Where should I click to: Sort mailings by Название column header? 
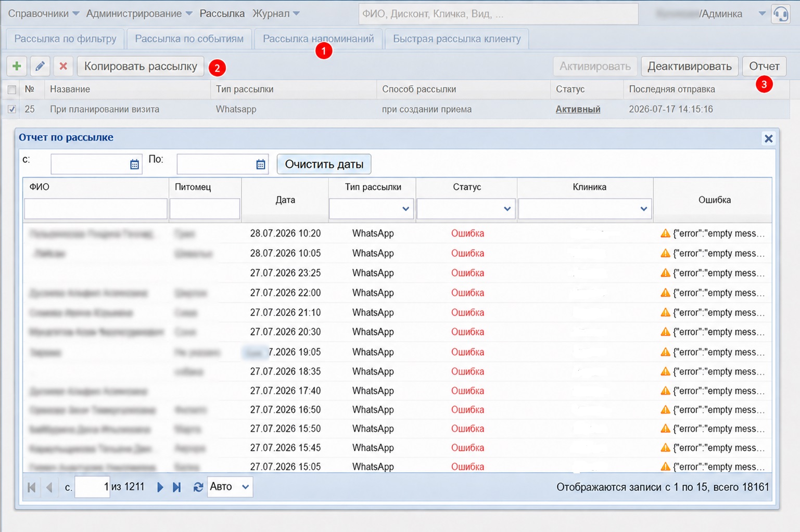coord(128,89)
